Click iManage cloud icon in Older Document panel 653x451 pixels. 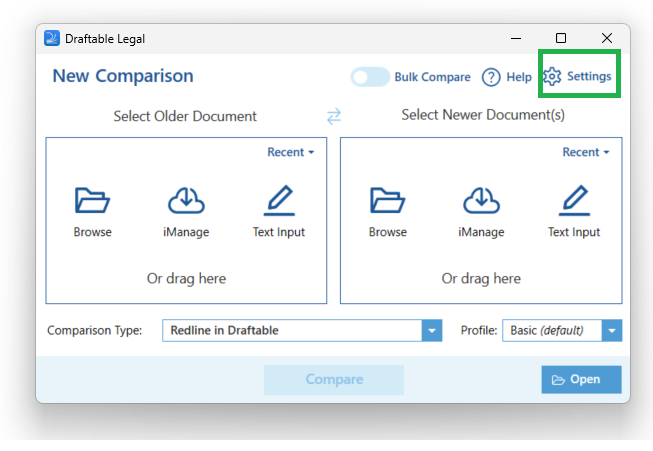pyautogui.click(x=186, y=200)
